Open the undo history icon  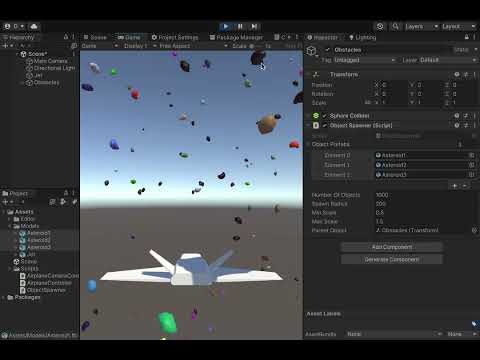[x=380, y=26]
